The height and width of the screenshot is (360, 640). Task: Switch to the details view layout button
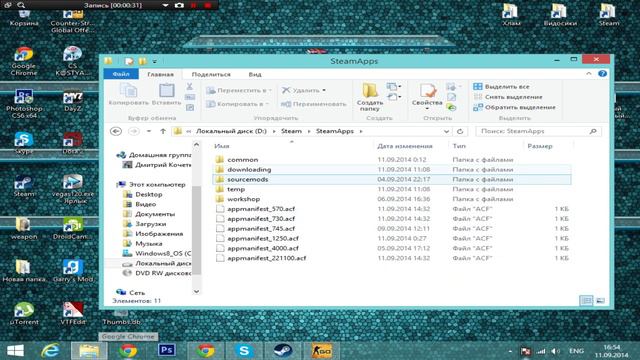click(x=586, y=301)
